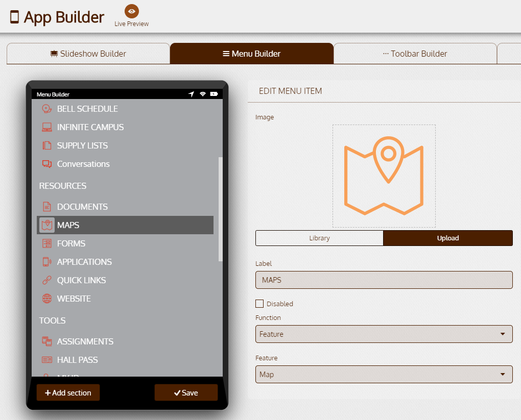
Task: Click the RESOURCES section header
Action: pos(63,186)
